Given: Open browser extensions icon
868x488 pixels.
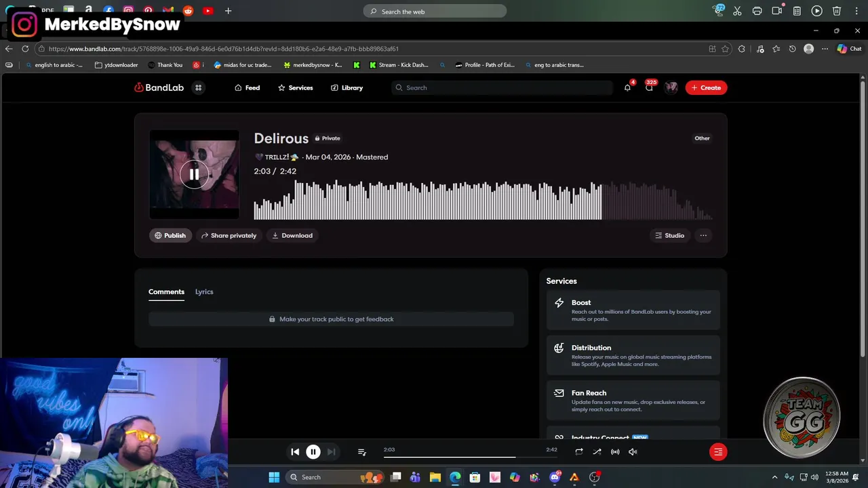Looking at the screenshot, I should pyautogui.click(x=742, y=49).
